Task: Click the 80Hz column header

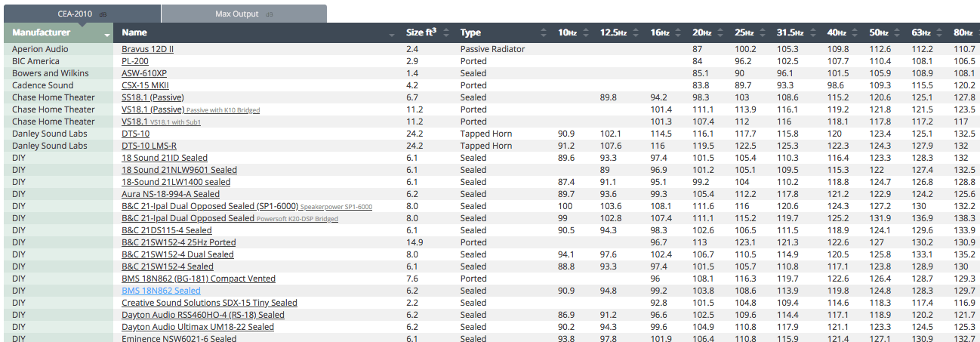Action: click(x=963, y=33)
